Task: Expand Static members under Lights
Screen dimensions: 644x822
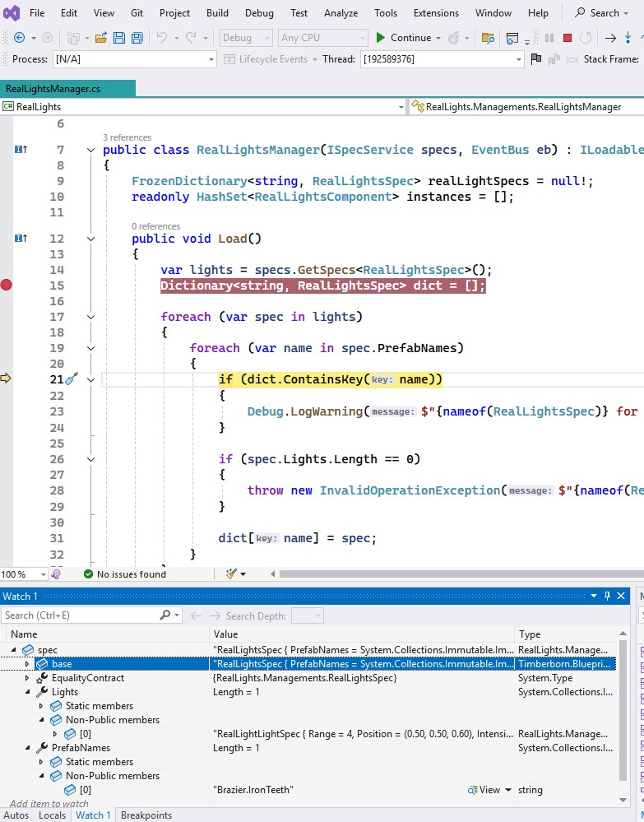Action: pyautogui.click(x=41, y=706)
